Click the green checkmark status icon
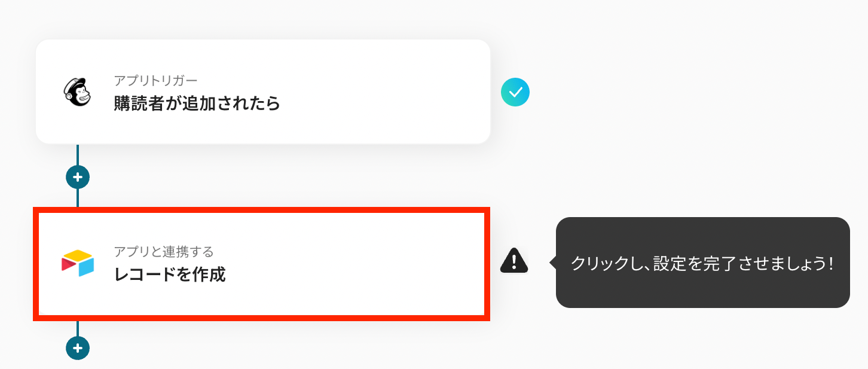 (x=515, y=92)
